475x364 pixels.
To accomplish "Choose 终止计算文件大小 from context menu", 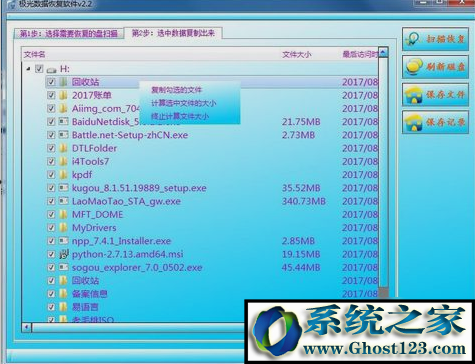I will click(180, 116).
